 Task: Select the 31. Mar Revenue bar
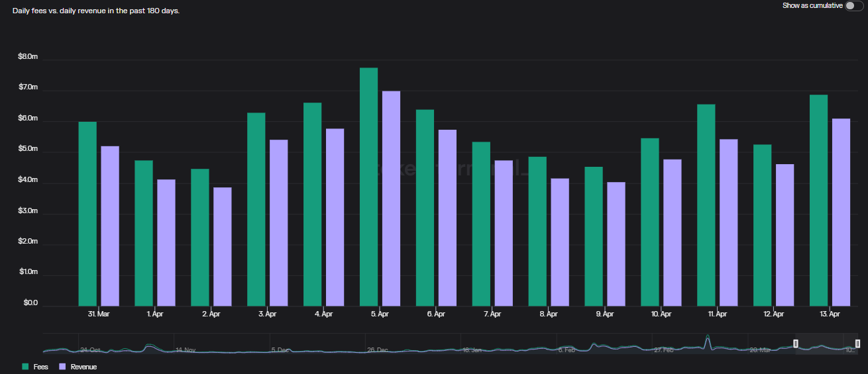coord(110,226)
